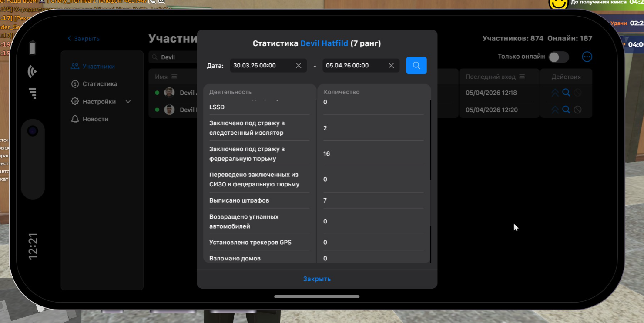Viewport: 644px width, 323px height.
Task: Click the '< Закрыть' back link
Action: tap(84, 39)
